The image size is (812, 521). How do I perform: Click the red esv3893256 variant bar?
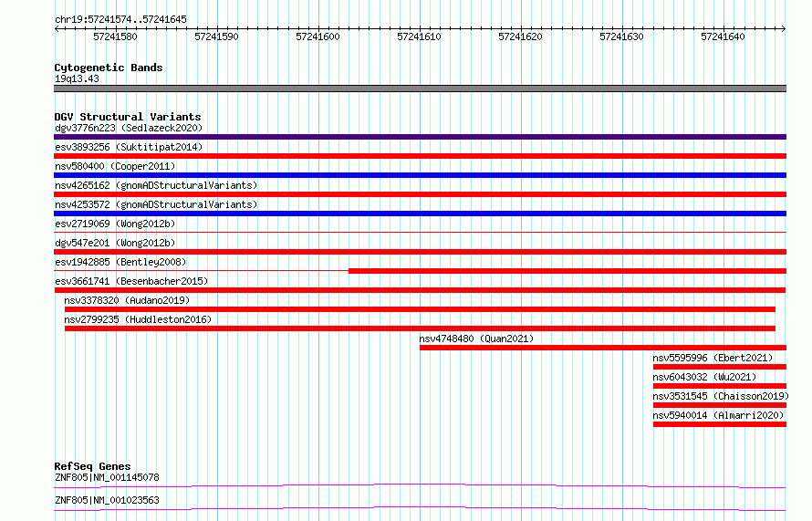(420, 156)
